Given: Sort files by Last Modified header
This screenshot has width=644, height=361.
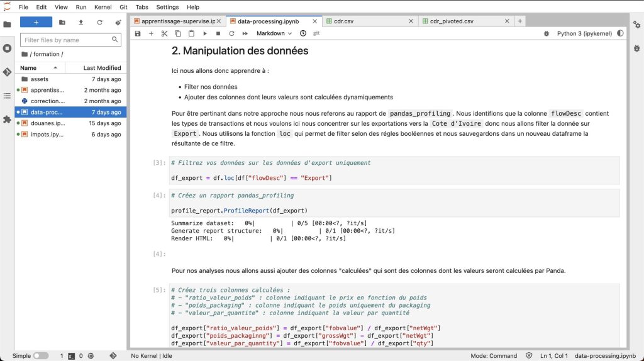Looking at the screenshot, I should 96,68.
